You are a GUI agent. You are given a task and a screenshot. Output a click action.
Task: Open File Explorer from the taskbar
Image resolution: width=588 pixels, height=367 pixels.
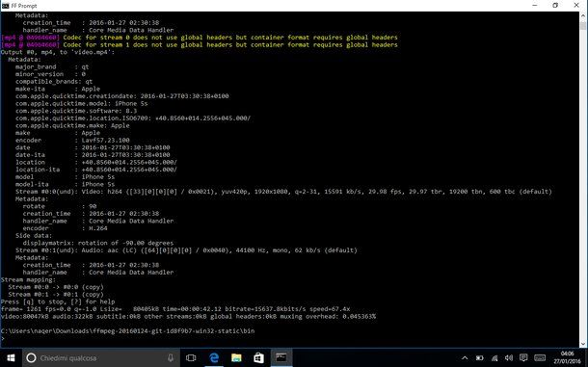(236, 358)
